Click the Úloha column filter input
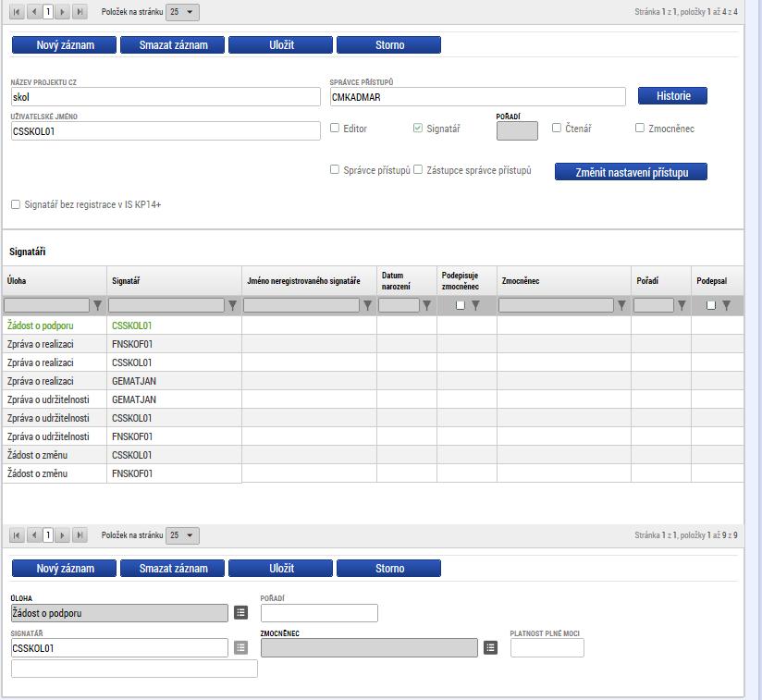 tap(46, 305)
